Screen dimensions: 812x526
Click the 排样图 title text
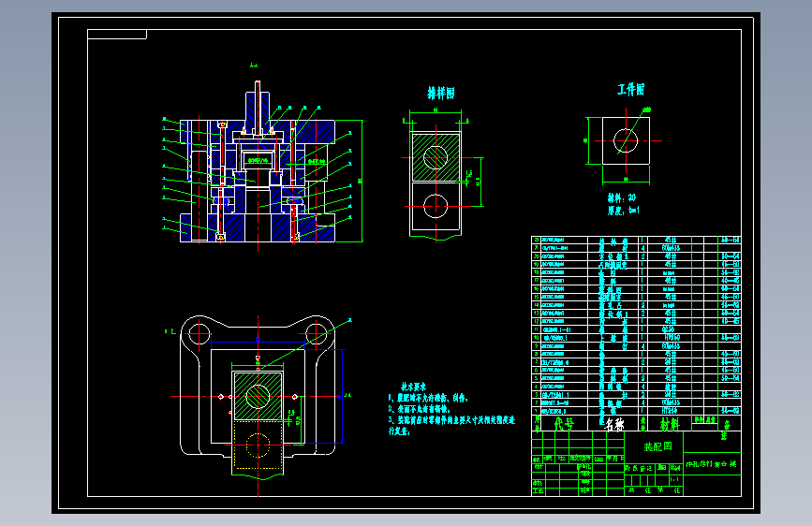pyautogui.click(x=441, y=94)
